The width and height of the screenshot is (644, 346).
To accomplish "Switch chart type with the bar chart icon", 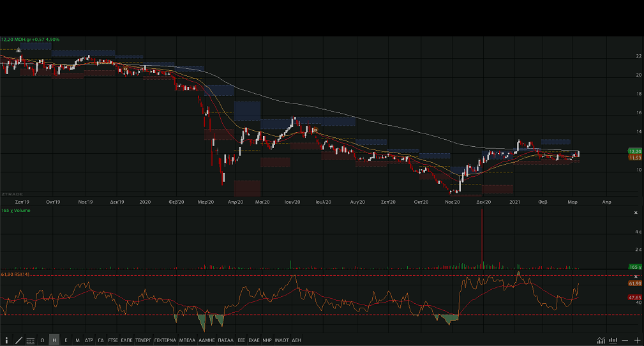I will pos(613,340).
